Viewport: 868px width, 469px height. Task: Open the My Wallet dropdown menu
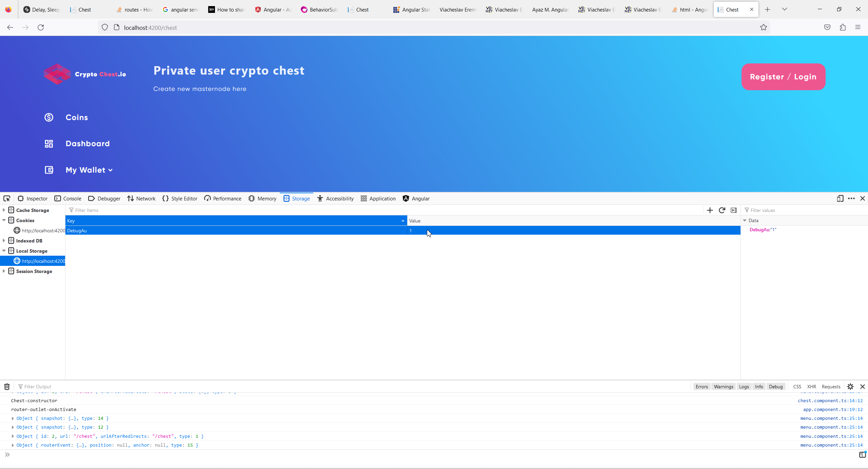[x=89, y=170]
